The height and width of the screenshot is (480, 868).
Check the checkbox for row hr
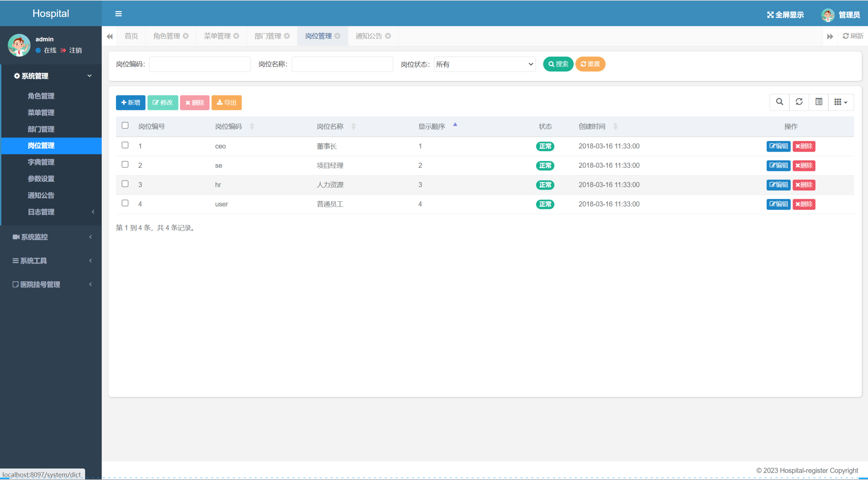[x=125, y=184]
